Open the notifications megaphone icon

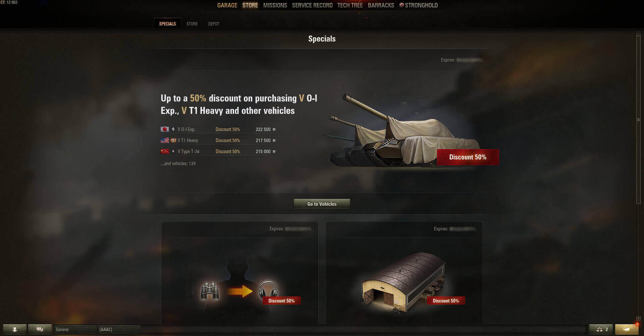pos(627,329)
